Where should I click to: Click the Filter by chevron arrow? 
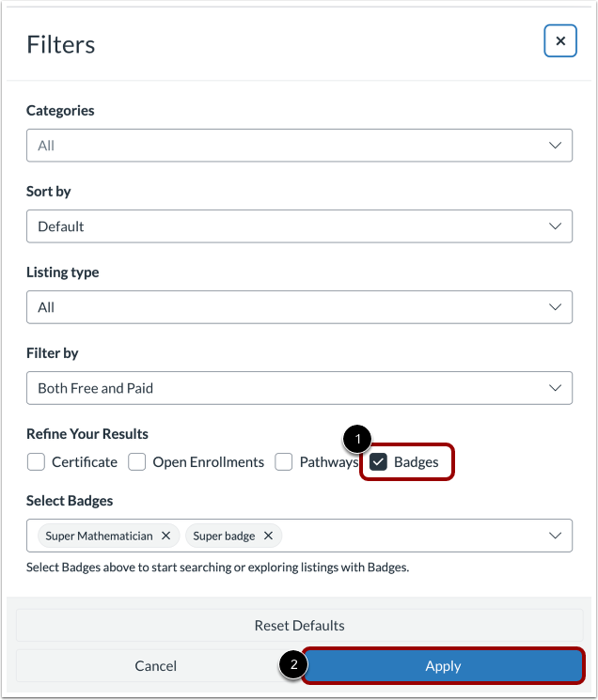(555, 388)
